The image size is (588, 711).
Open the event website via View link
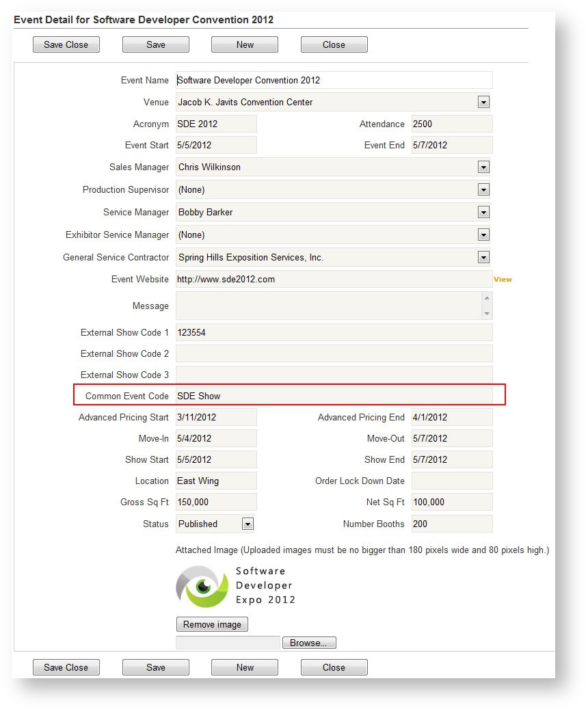[x=503, y=279]
